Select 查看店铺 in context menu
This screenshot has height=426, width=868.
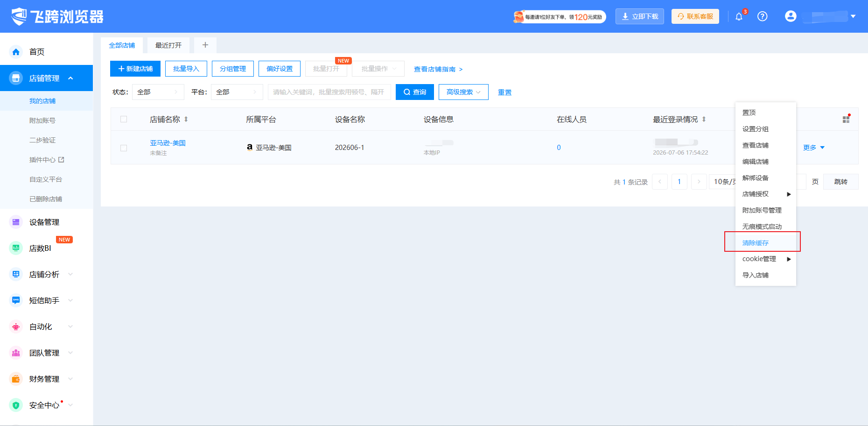click(766, 145)
